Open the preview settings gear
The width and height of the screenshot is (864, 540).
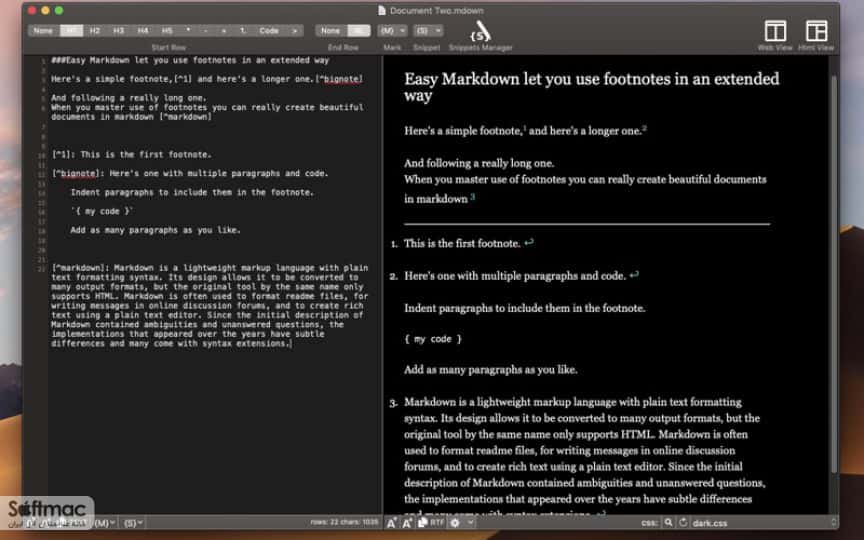pos(455,522)
